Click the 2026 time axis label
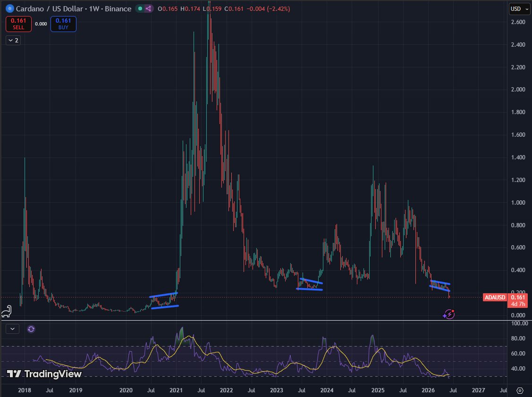The width and height of the screenshot is (532, 397). 428,390
